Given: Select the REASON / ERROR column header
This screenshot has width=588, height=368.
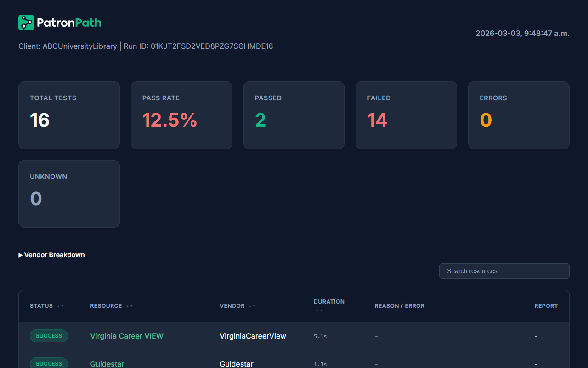Looking at the screenshot, I should tap(399, 305).
